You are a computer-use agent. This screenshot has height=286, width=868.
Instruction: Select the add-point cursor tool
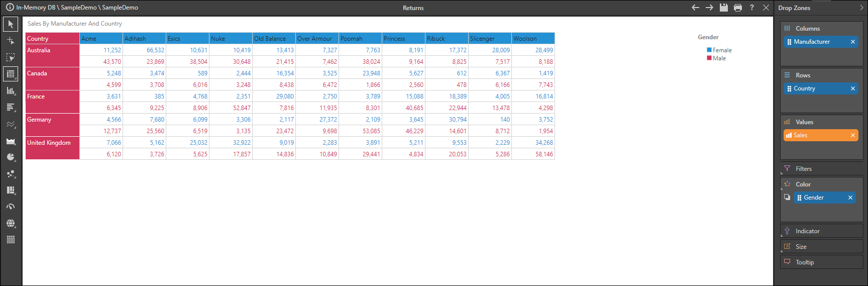tap(11, 41)
